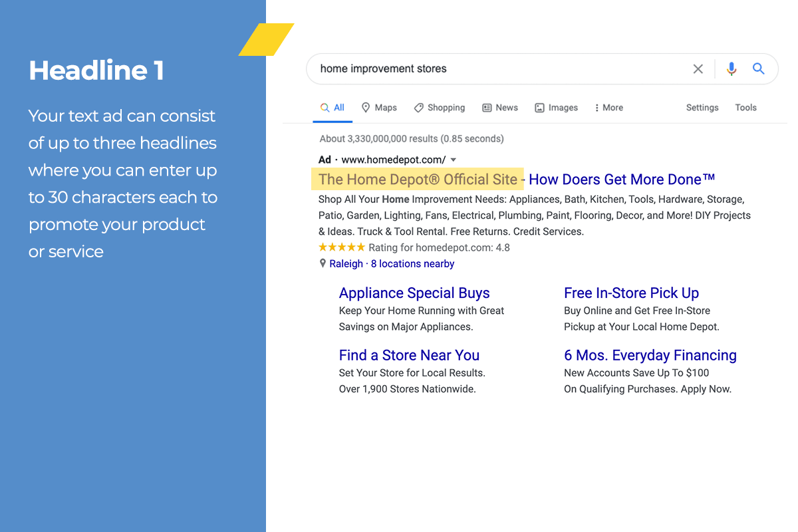The width and height of the screenshot is (798, 532).
Task: Open the Free In-Store Pick Up sitelink
Action: point(631,293)
